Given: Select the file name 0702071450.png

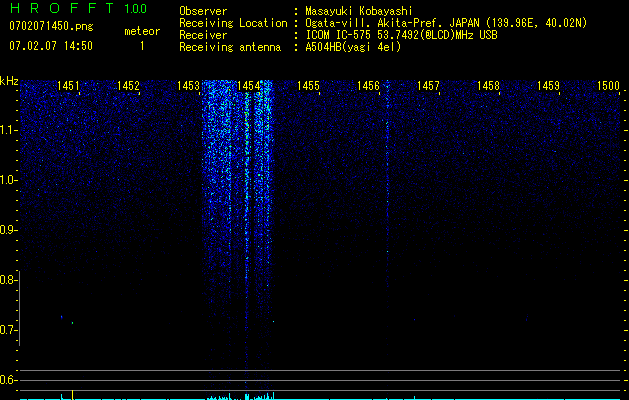Looking at the screenshot, I should [51, 27].
